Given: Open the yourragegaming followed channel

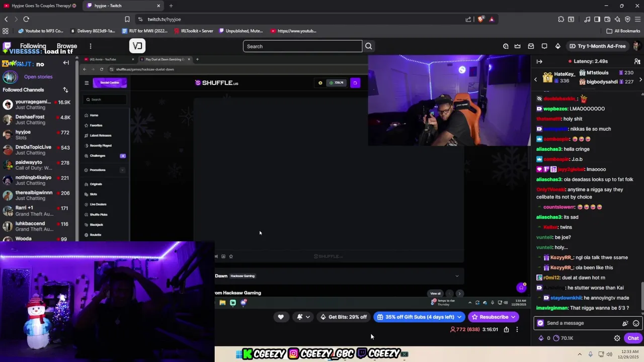Looking at the screenshot, I should 36,105.
